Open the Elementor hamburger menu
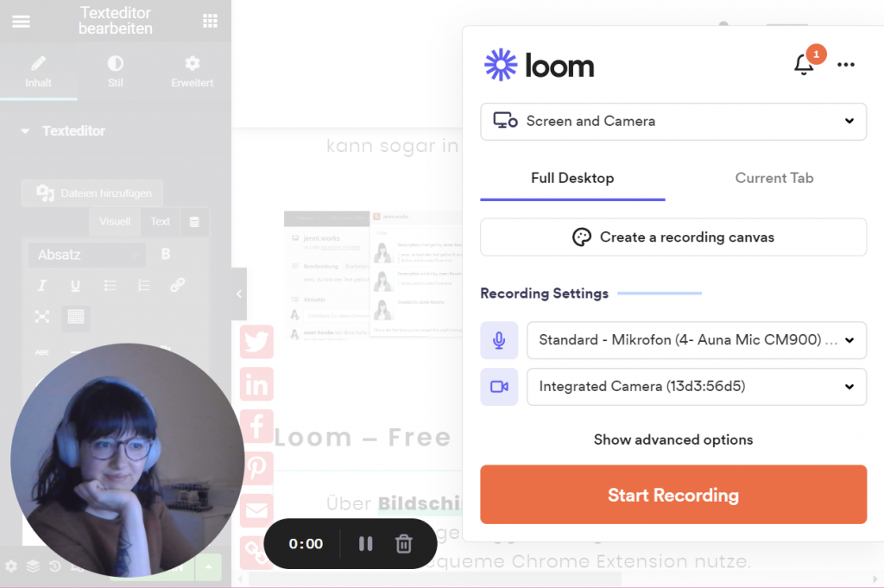Image resolution: width=884 pixels, height=588 pixels. pyautogui.click(x=21, y=22)
